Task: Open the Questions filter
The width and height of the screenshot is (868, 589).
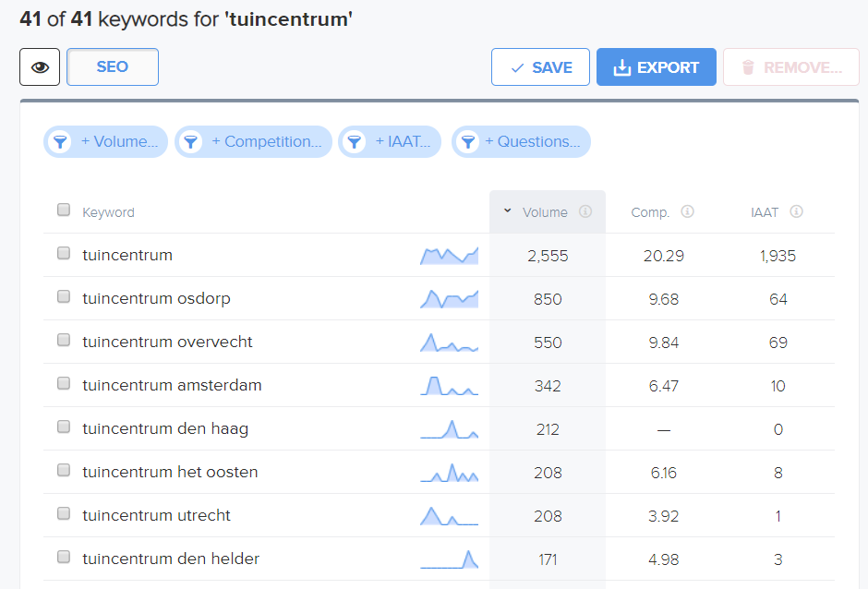Action: point(521,141)
